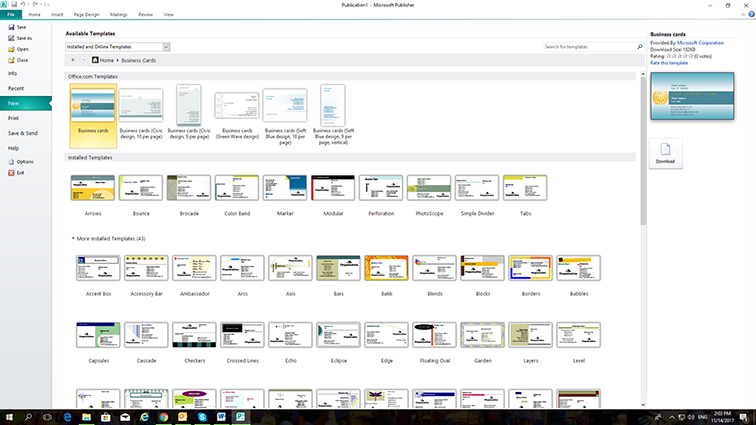Click the template search magnifier icon
This screenshot has width=756, height=425.
tap(640, 47)
